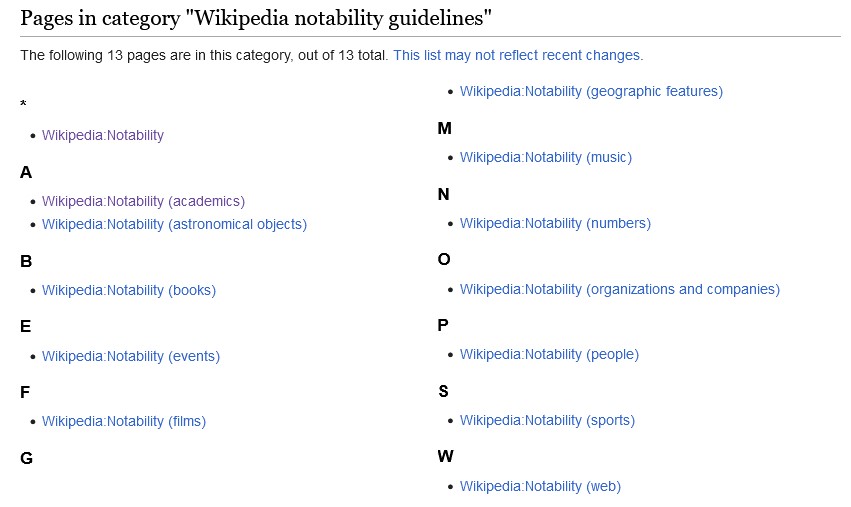Click the "G" section letter heading
Screen dimensions: 851x507
[26, 458]
